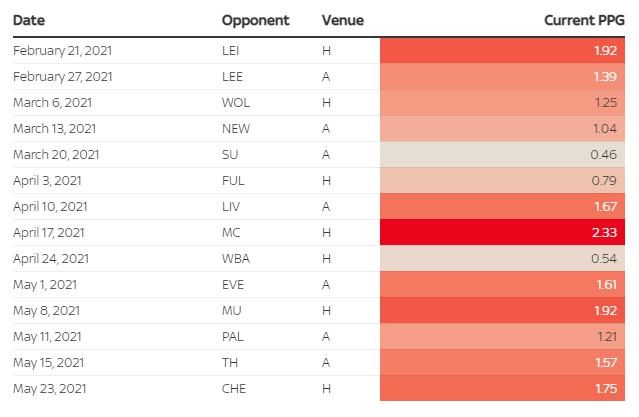Image resolution: width=639 pixels, height=417 pixels.
Task: Click the MC opponent cell
Action: (x=231, y=232)
